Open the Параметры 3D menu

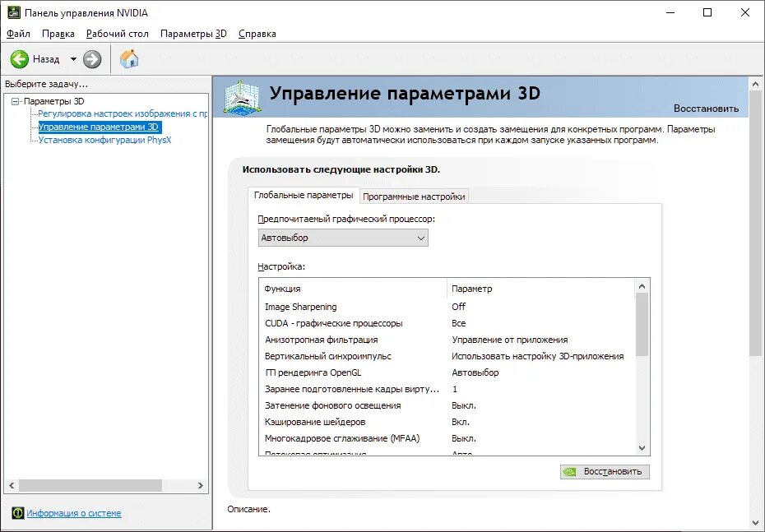tap(193, 34)
